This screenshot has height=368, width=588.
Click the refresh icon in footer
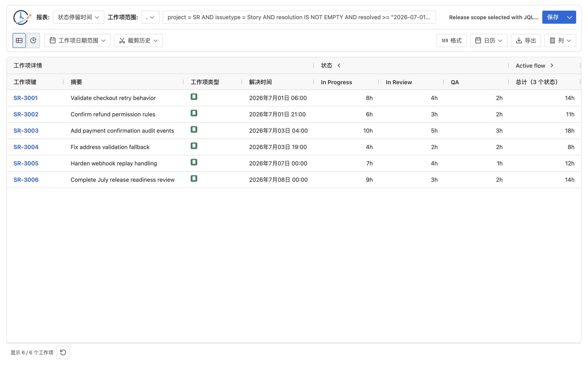[63, 352]
